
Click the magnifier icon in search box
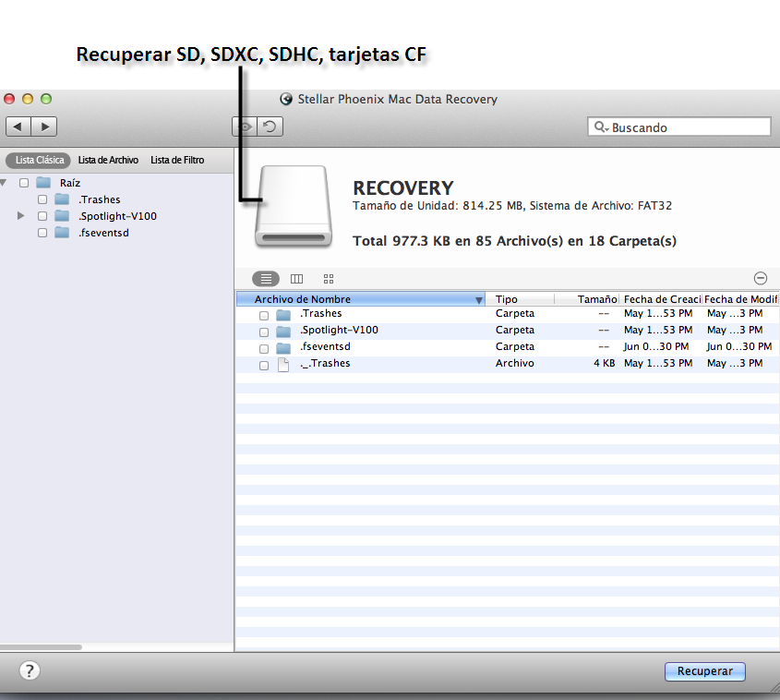coord(601,127)
